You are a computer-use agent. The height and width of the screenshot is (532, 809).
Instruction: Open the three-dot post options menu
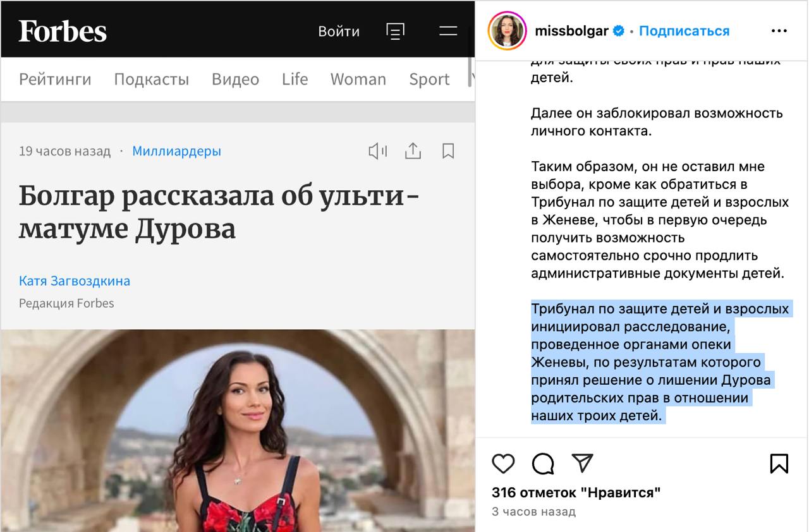coord(779,31)
